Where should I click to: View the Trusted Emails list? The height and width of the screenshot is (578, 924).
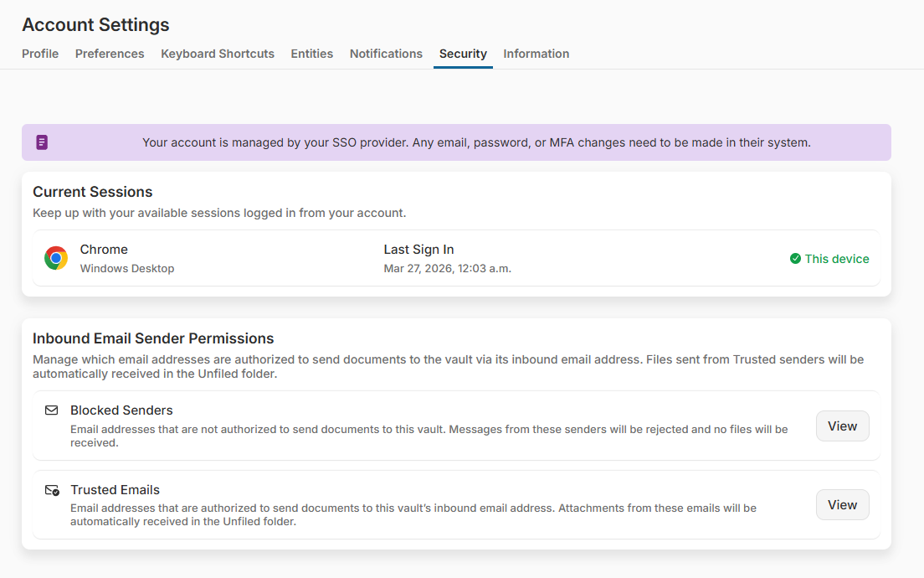coord(842,504)
